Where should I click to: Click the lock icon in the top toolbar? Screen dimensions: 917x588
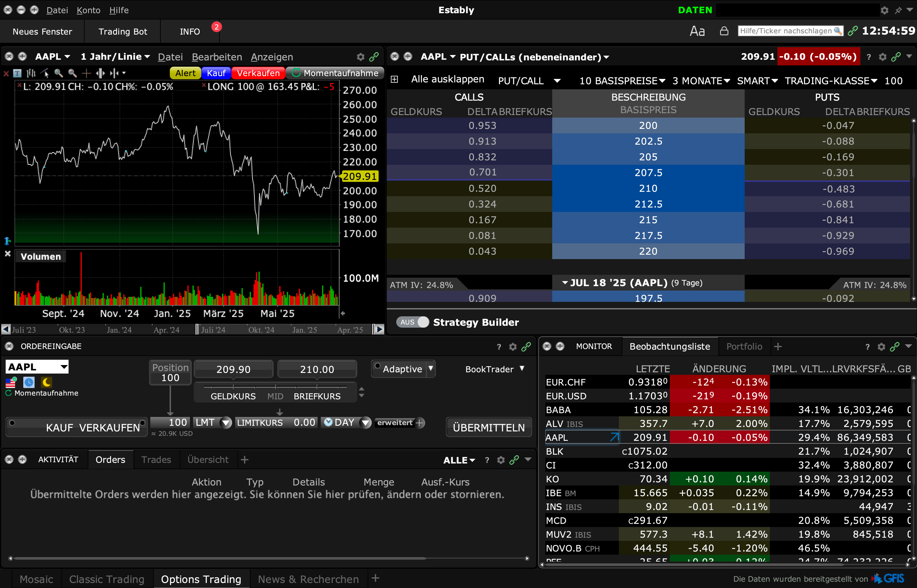click(x=724, y=31)
